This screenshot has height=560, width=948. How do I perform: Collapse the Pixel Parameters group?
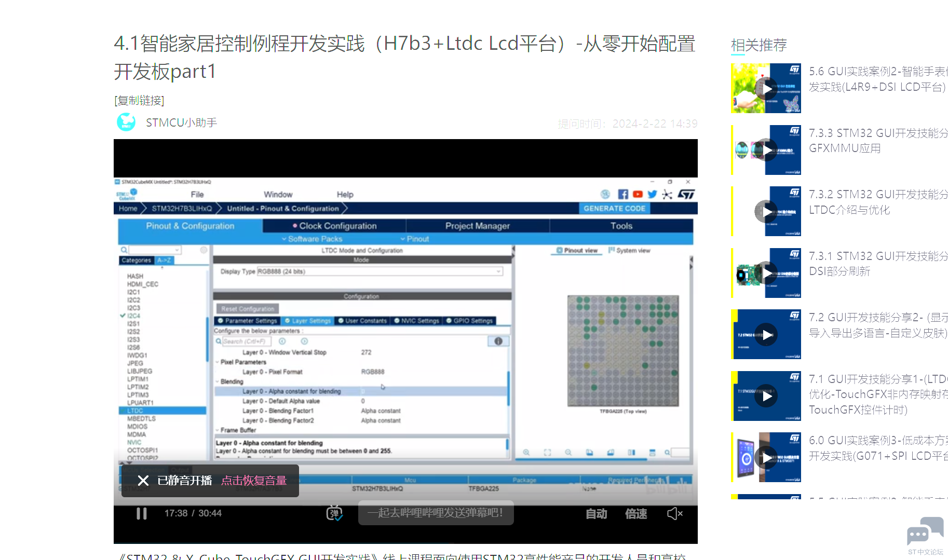pyautogui.click(x=218, y=362)
